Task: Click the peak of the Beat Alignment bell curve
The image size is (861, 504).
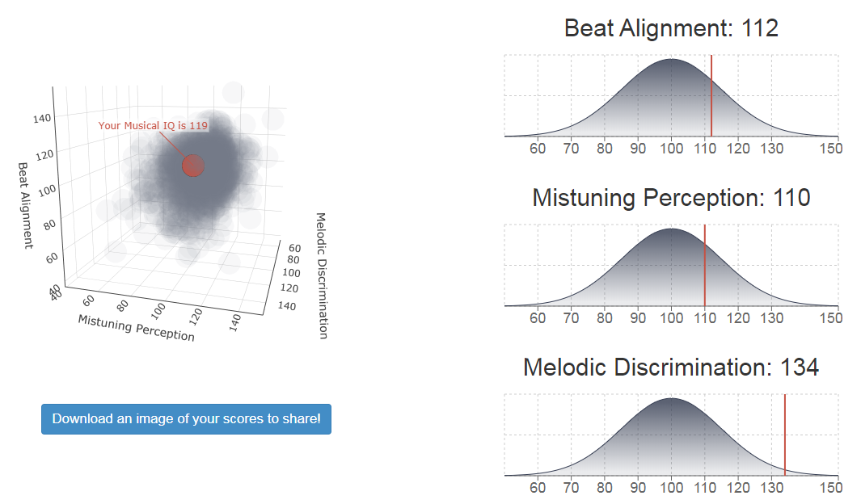Action: [x=671, y=59]
